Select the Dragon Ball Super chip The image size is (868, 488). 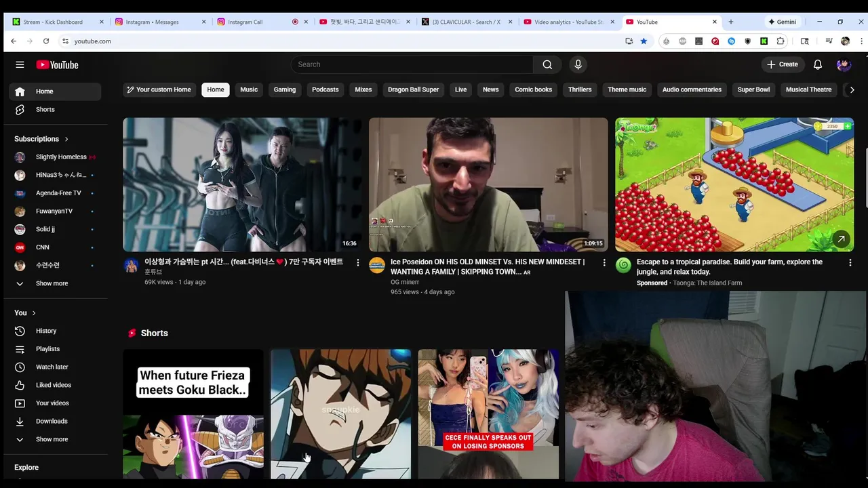[414, 89]
